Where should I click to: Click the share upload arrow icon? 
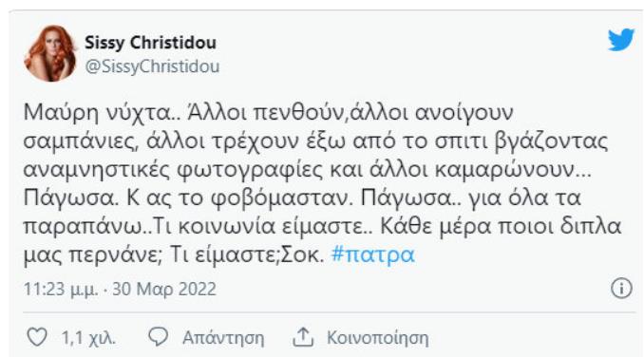(x=303, y=337)
